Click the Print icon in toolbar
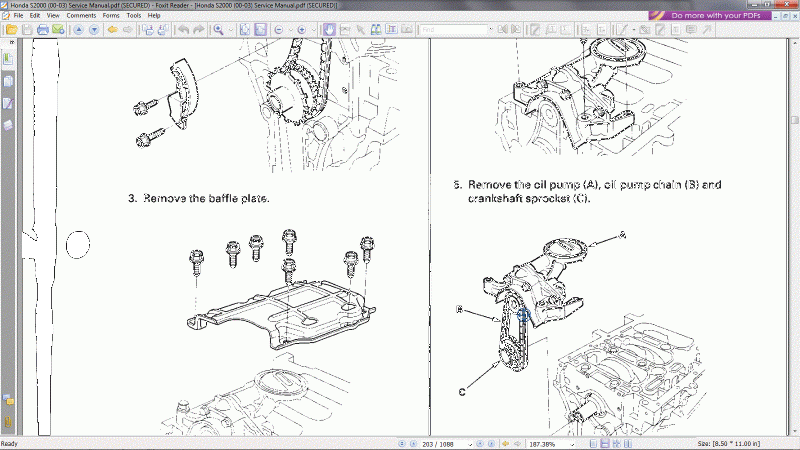The width and height of the screenshot is (800, 450). 43,30
